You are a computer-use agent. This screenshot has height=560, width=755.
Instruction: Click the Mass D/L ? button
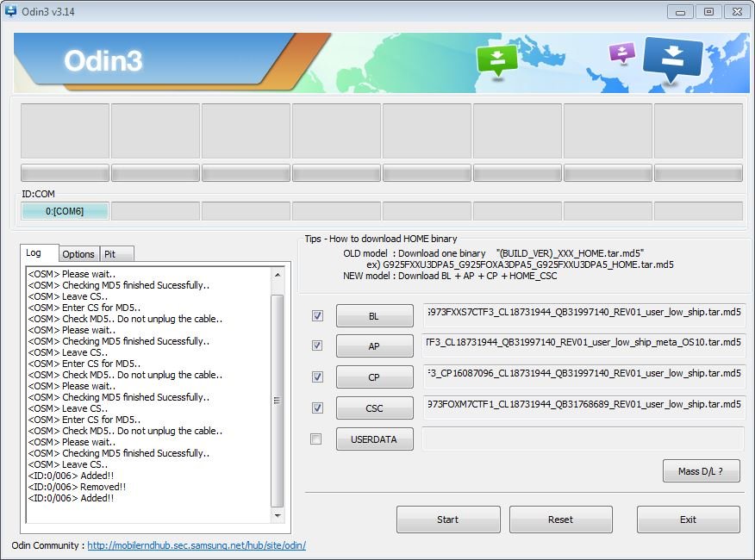coord(701,471)
